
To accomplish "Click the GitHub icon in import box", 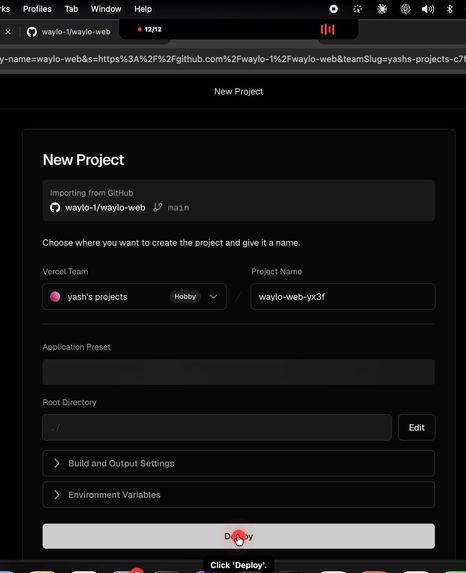I will click(x=55, y=208).
